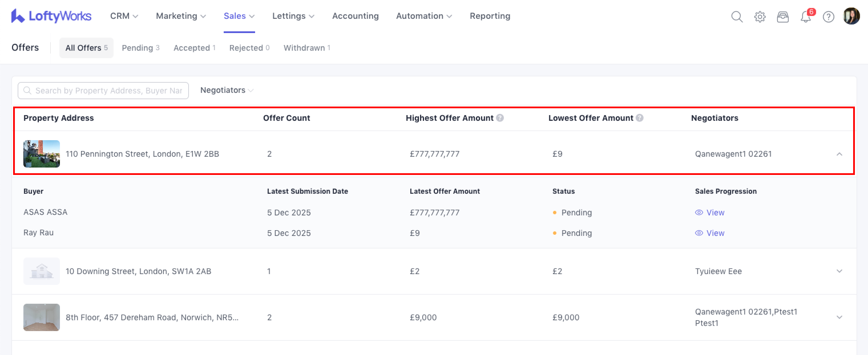868x355 pixels.
Task: Open the settings gear icon
Action: click(760, 17)
